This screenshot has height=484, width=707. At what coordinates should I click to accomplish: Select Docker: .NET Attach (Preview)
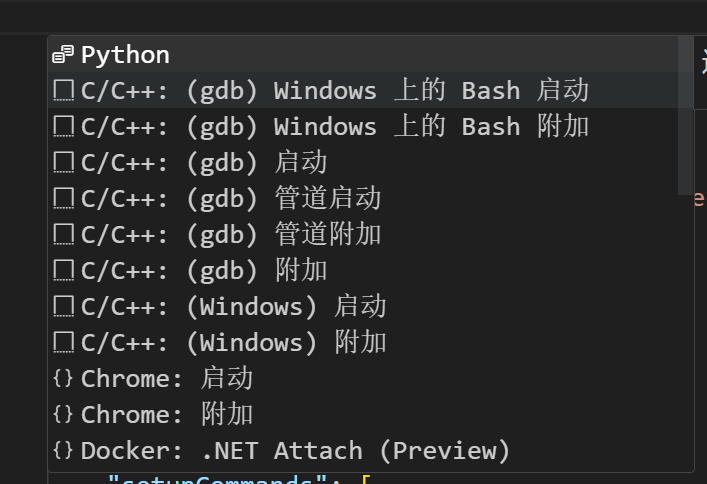pyautogui.click(x=363, y=451)
